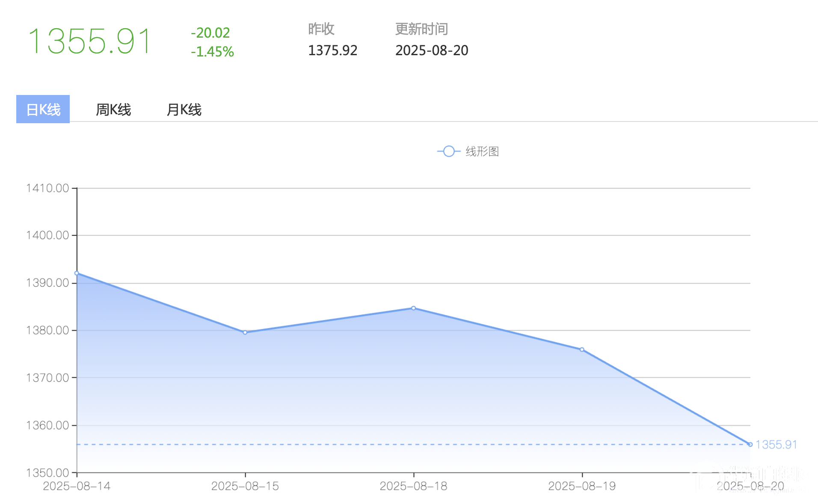Click the 2025-08-20 endpoint marker
This screenshot has width=818, height=504.
click(750, 445)
